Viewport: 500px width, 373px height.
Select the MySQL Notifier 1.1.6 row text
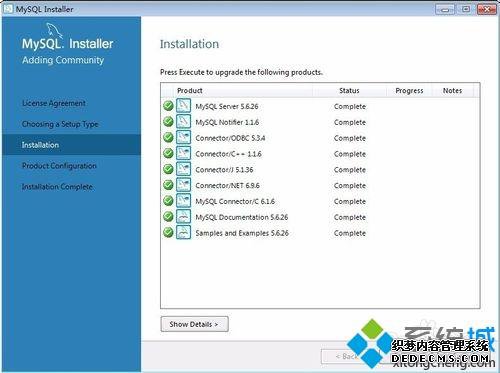[227, 122]
